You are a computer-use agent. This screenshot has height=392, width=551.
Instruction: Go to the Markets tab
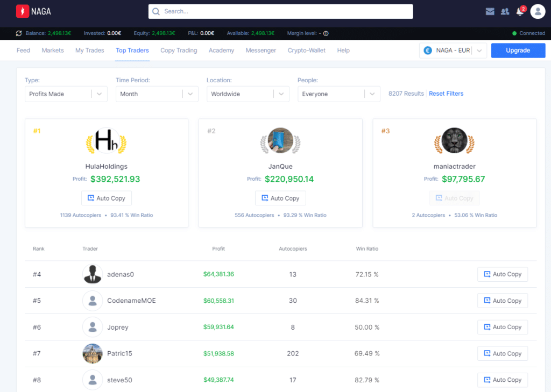pyautogui.click(x=53, y=50)
